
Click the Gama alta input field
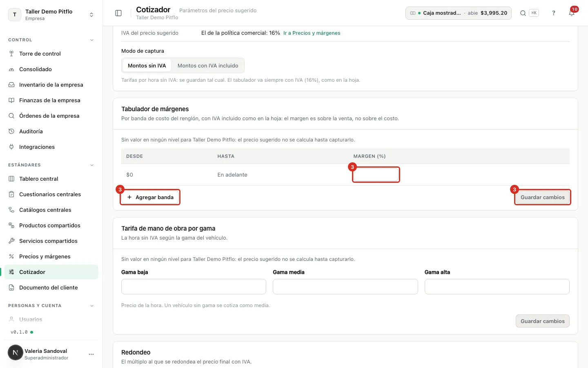(497, 287)
